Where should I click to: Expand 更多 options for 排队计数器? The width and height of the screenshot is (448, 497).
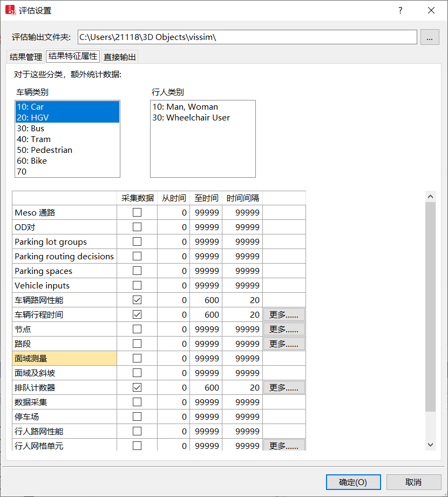[x=284, y=388]
